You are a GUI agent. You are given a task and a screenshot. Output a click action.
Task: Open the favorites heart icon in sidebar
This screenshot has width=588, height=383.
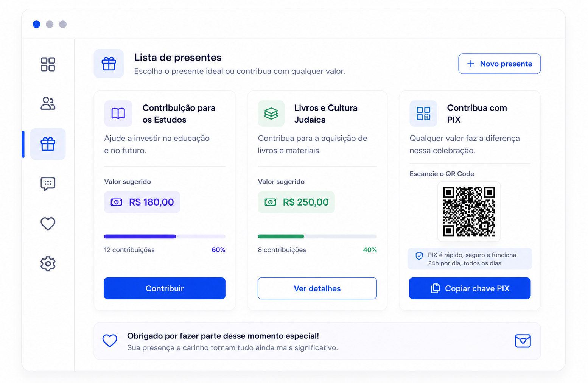tap(48, 224)
